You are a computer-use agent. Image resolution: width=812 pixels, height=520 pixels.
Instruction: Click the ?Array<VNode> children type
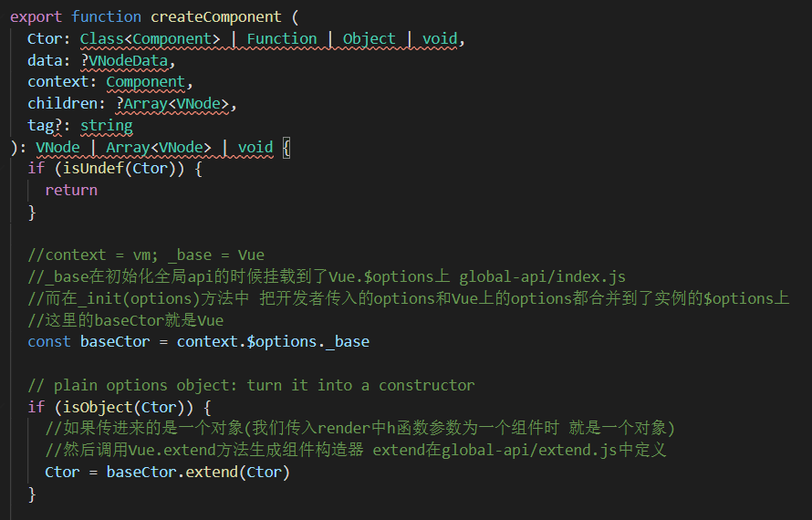(172, 104)
